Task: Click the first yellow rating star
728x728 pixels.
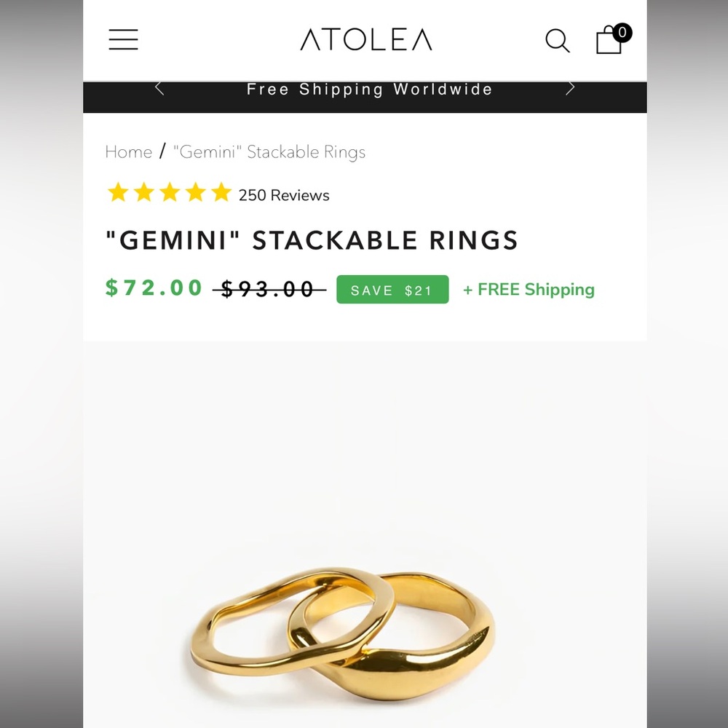Action: (119, 192)
